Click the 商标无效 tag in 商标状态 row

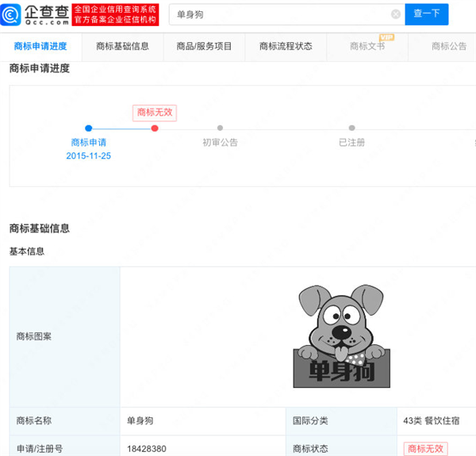[425, 449]
